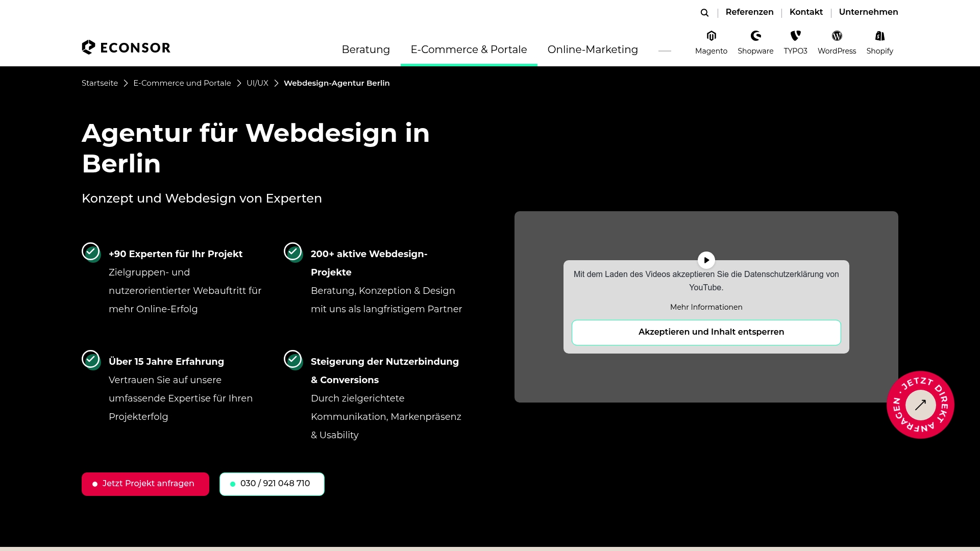The image size is (980, 551).
Task: Expand the Beratung navigation dropdown
Action: coord(365,49)
